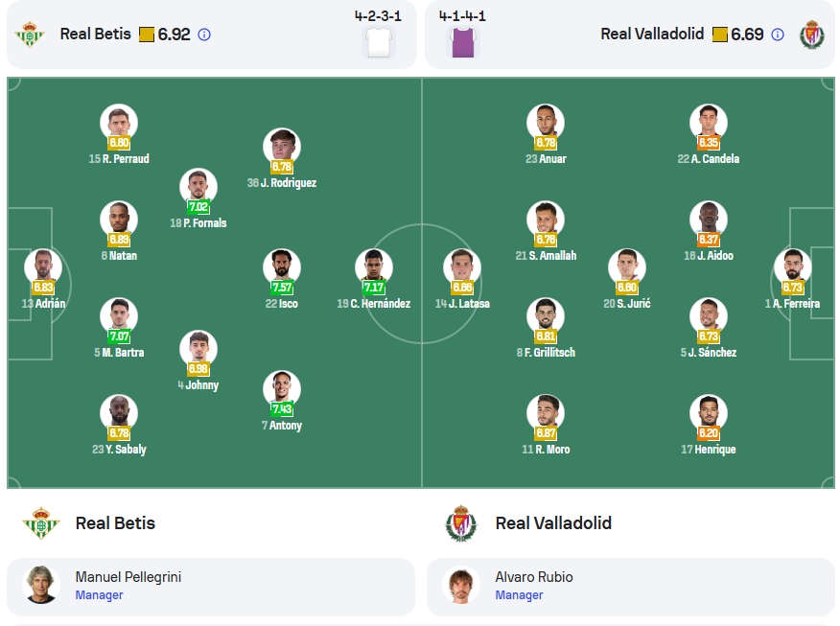The image size is (840, 626).
Task: Select the white Real Betis kit icon
Action: point(379,42)
